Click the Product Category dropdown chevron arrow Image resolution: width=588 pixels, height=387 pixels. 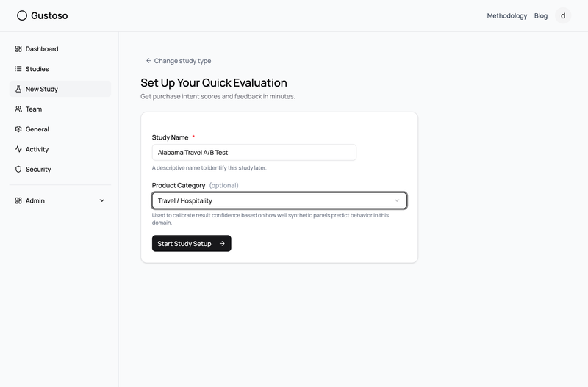pyautogui.click(x=397, y=200)
